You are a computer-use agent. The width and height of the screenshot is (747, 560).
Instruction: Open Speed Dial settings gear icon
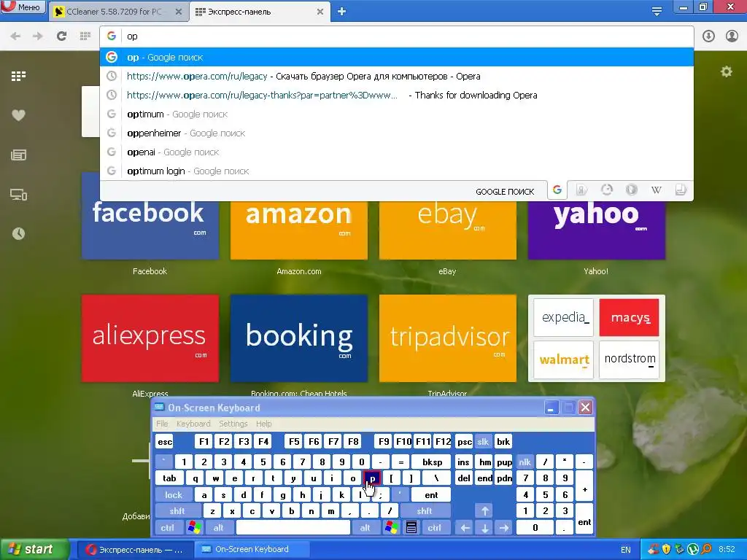[726, 72]
